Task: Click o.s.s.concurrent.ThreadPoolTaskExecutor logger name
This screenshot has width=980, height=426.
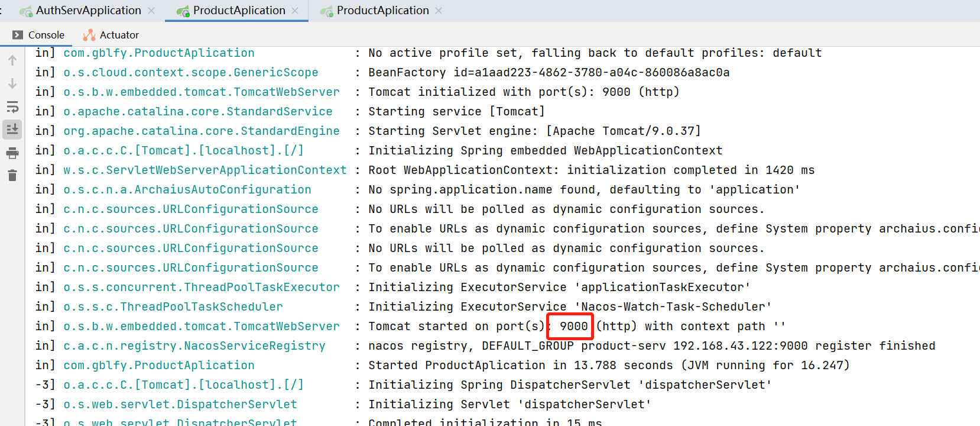Action: click(x=202, y=287)
